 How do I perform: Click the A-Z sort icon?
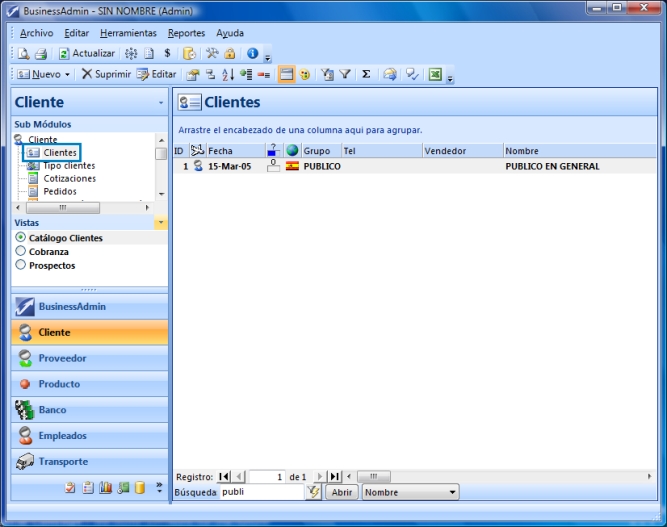coord(227,74)
